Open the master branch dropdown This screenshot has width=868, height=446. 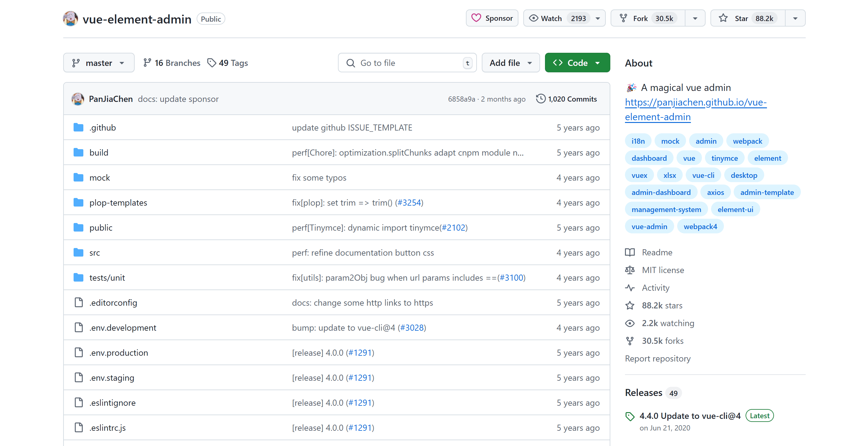point(99,63)
